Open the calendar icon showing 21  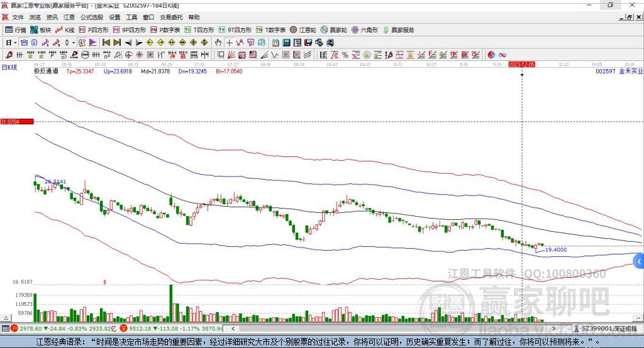click(x=275, y=43)
